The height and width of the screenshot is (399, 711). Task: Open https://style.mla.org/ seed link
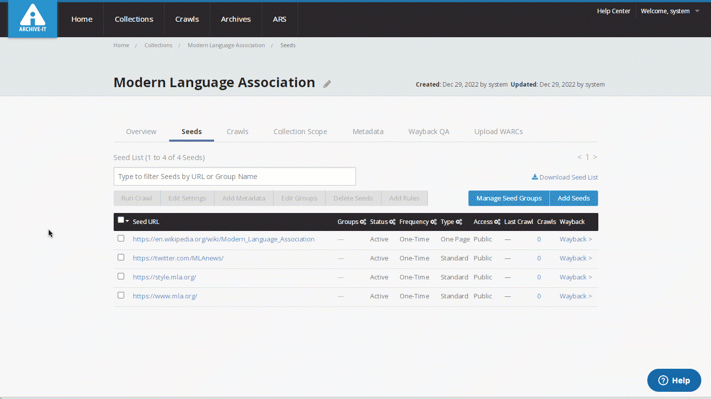[164, 277]
